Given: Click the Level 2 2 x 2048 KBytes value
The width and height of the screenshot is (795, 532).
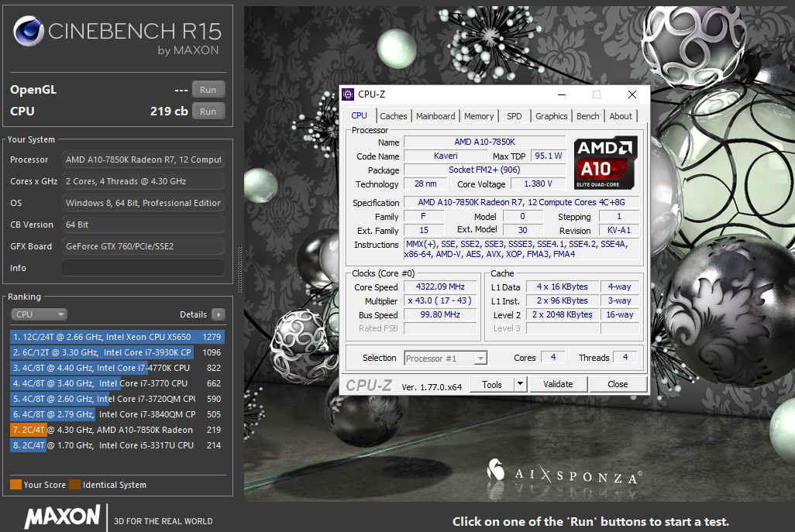Looking at the screenshot, I should click(563, 314).
